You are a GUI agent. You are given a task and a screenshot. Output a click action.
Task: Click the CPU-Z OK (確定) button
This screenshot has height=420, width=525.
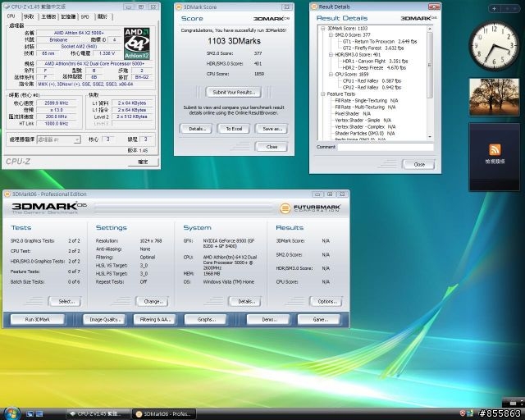tap(143, 162)
